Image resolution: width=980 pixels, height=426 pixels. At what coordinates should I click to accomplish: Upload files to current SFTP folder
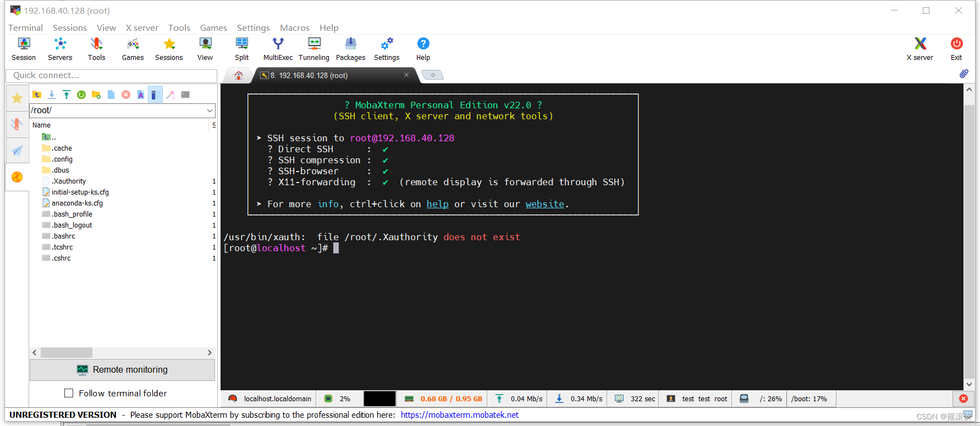[67, 95]
